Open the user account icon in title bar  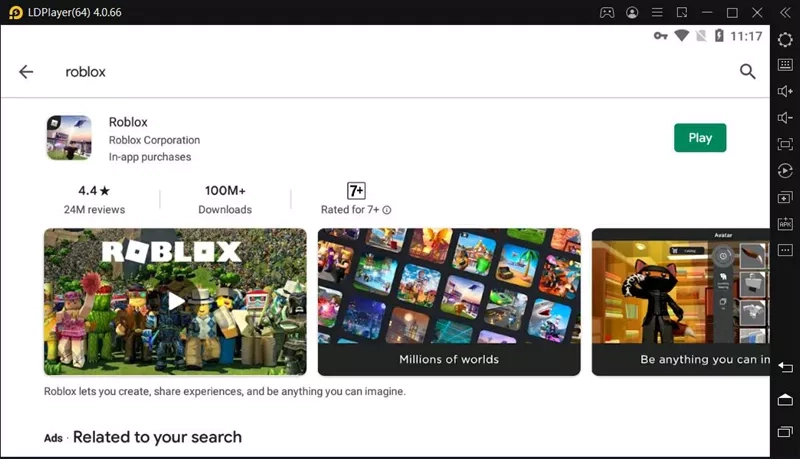(632, 12)
